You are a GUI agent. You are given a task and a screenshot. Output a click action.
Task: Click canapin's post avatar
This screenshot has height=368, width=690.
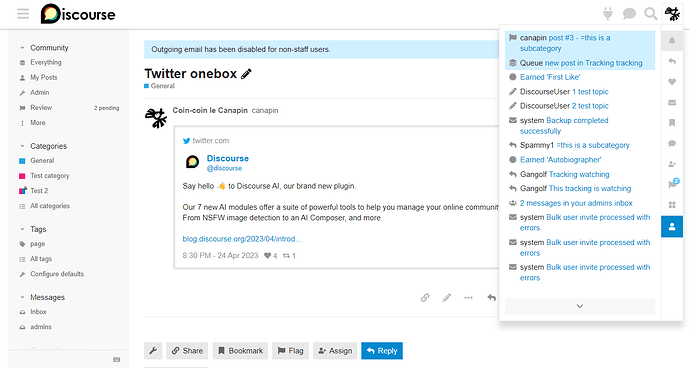click(156, 118)
